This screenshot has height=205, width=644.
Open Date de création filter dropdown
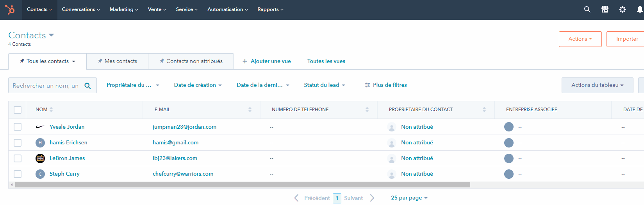coord(198,85)
